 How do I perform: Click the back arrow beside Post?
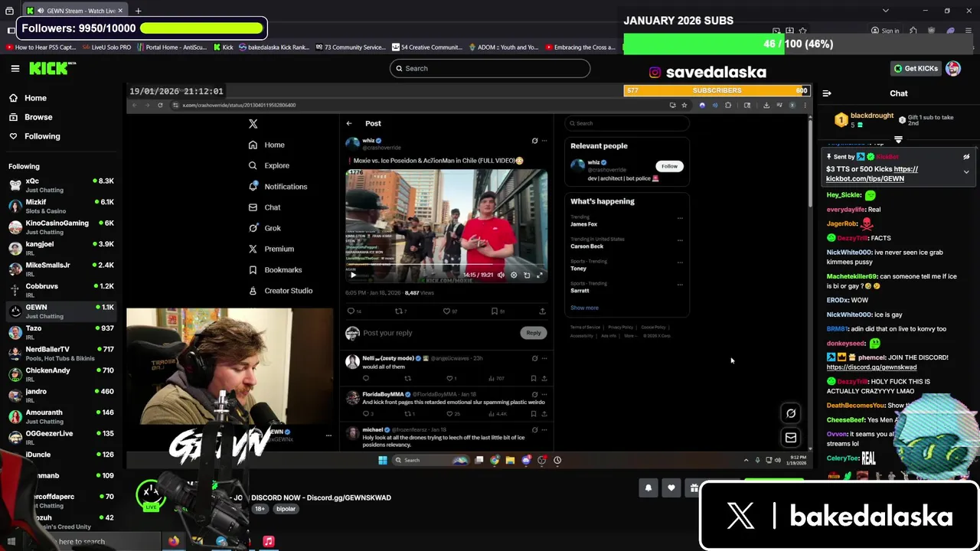(349, 123)
